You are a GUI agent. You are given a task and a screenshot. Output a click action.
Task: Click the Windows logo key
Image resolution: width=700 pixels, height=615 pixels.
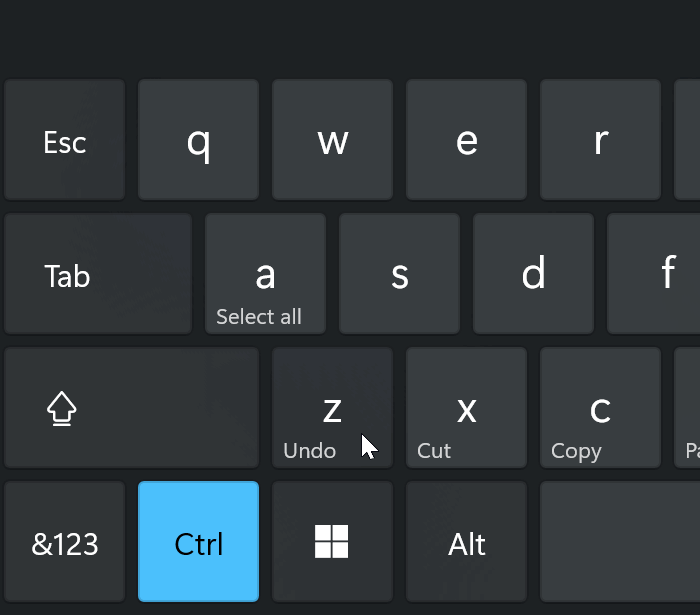click(332, 541)
